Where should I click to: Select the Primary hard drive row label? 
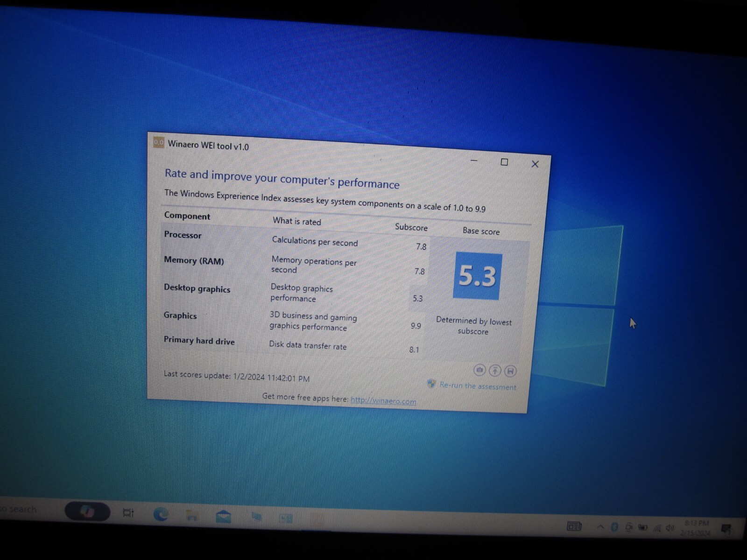[199, 340]
